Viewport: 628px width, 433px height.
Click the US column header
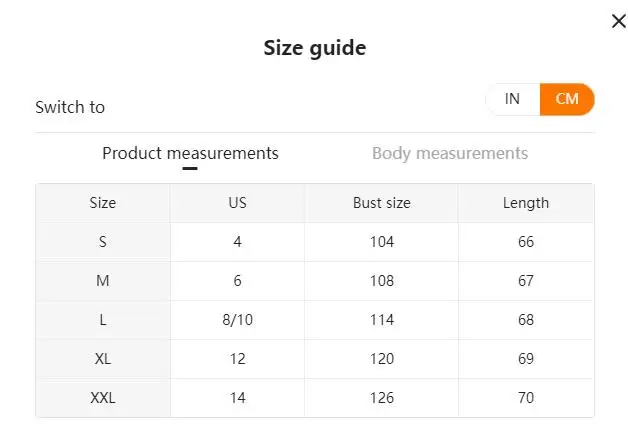point(238,203)
